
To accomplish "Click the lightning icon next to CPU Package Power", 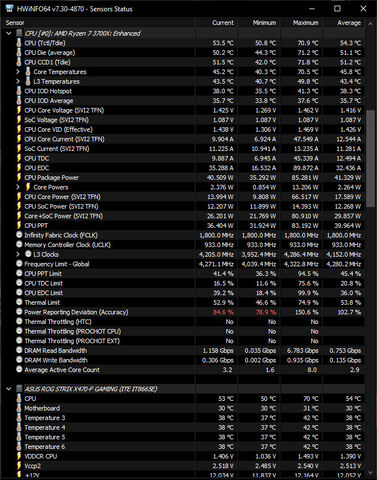I will click(19, 177).
